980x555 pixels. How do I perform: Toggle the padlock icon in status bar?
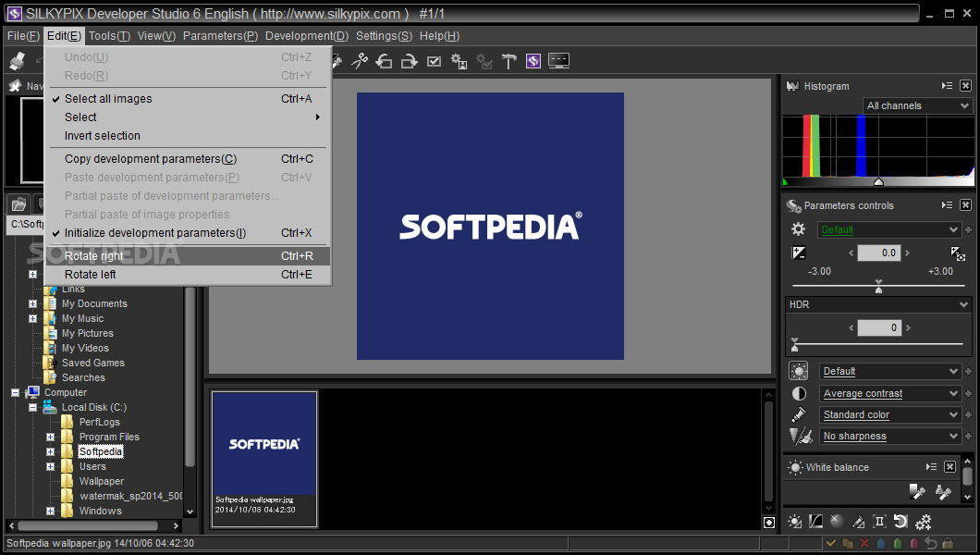(948, 543)
